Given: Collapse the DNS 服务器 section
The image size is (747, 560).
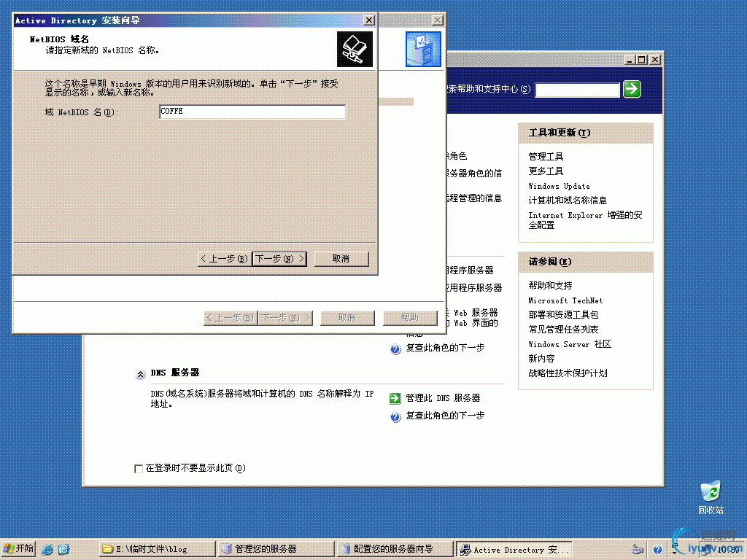Looking at the screenshot, I should (140, 374).
